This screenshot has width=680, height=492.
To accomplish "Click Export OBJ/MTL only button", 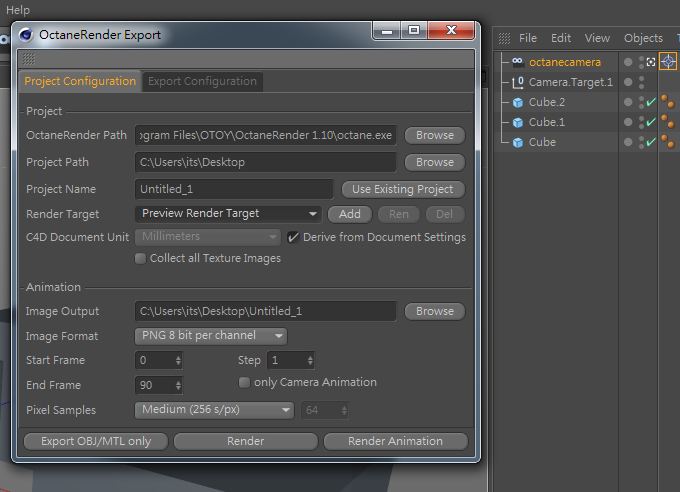I will pyautogui.click(x=96, y=441).
